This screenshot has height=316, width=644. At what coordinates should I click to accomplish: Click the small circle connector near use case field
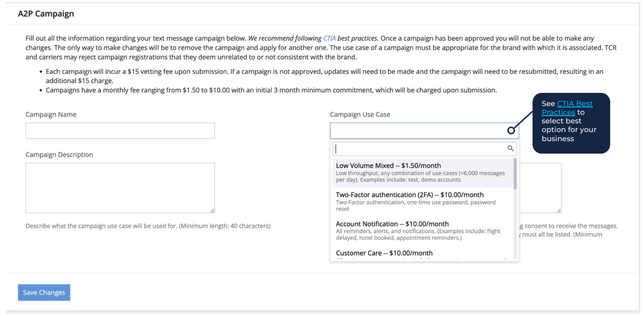[x=510, y=131]
